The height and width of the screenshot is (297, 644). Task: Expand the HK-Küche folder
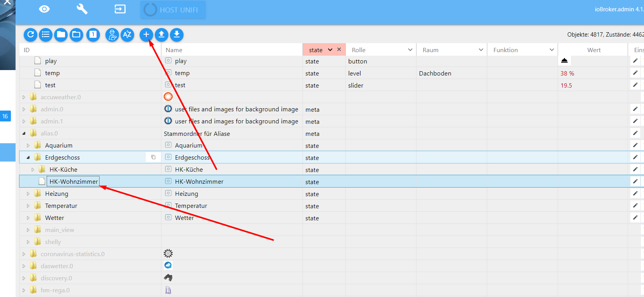pos(33,170)
